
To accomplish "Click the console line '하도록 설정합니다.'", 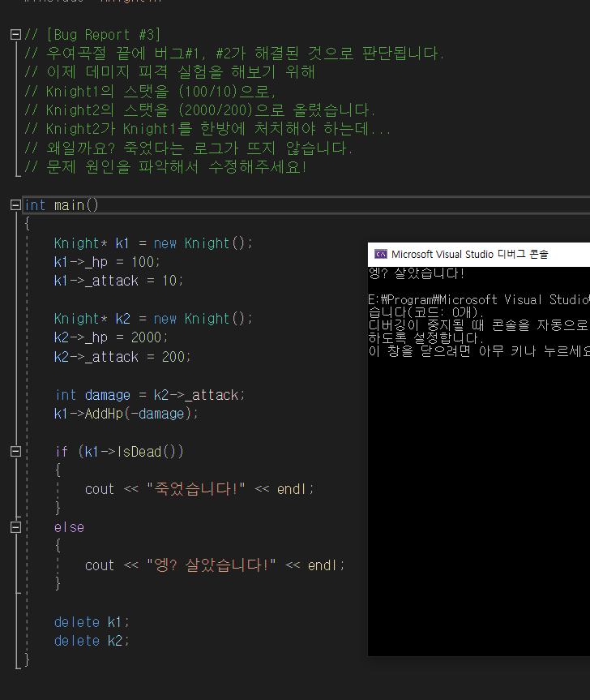I will pos(426,338).
